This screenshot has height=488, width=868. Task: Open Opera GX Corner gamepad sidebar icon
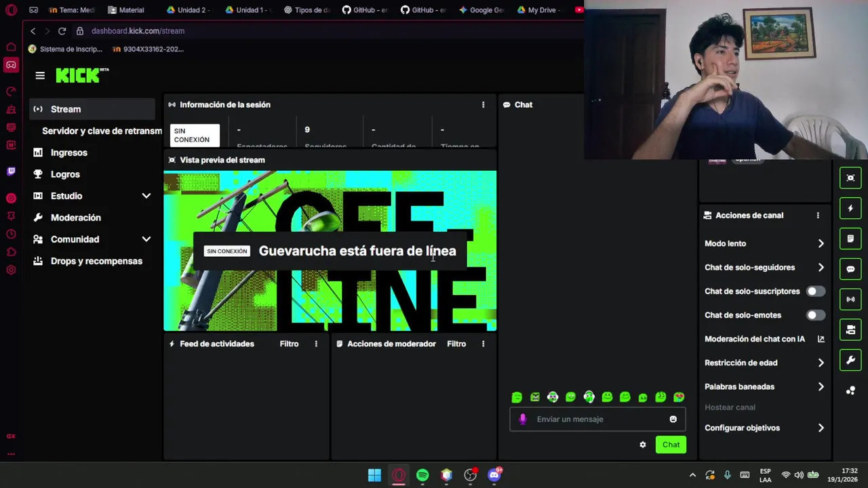coord(11,65)
